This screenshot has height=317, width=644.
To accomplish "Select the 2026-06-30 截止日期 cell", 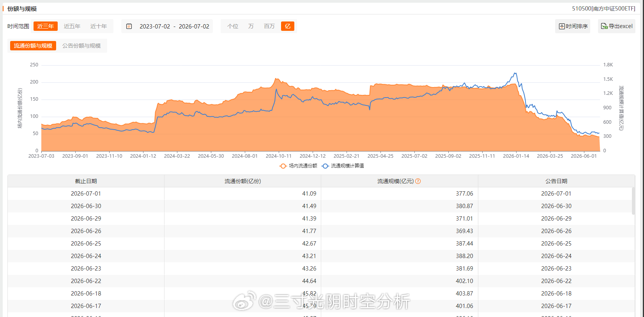I will [x=86, y=206].
